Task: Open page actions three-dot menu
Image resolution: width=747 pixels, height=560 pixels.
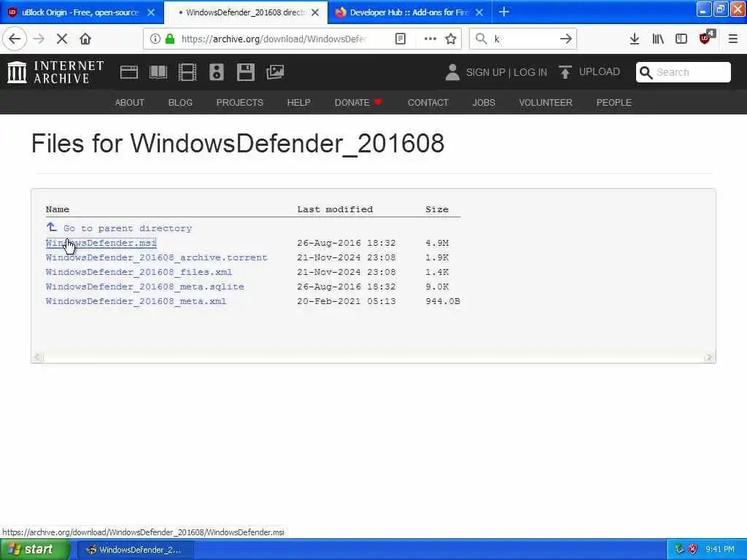Action: pos(430,39)
